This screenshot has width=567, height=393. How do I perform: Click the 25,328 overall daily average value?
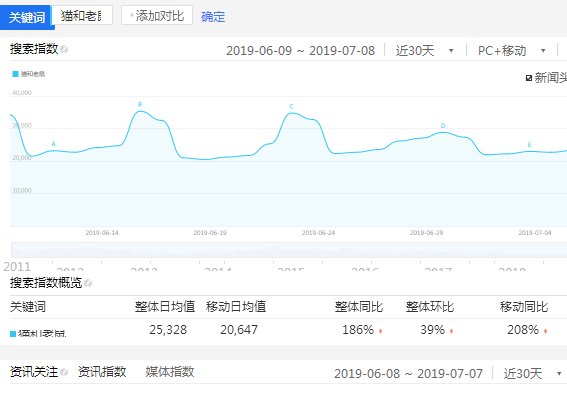coord(168,330)
